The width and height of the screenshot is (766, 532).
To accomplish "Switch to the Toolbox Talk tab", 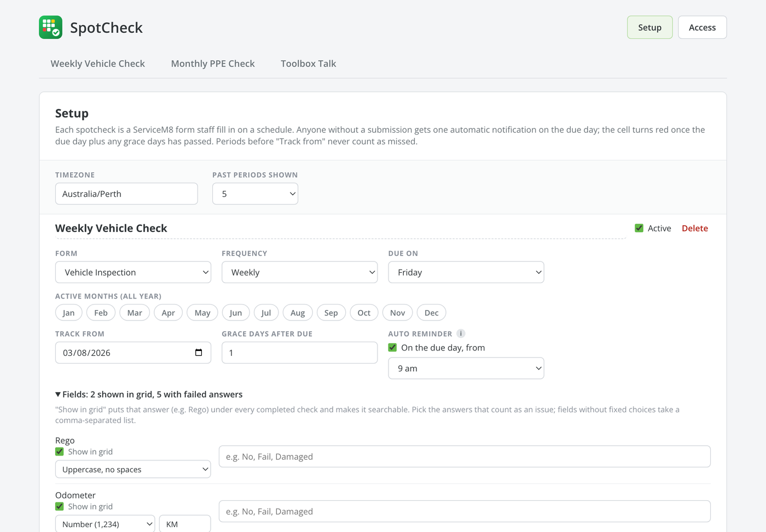I will [309, 63].
